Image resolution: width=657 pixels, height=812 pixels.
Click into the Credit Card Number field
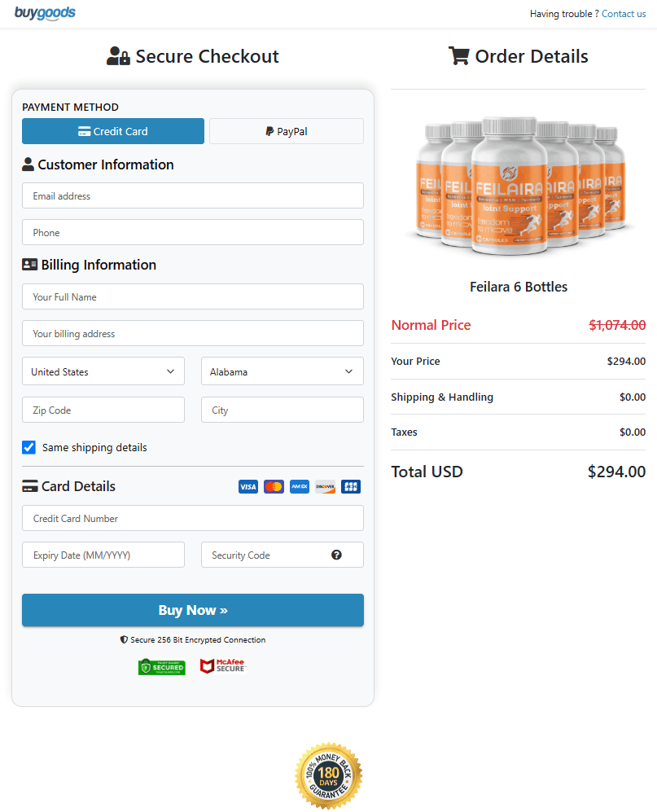193,518
